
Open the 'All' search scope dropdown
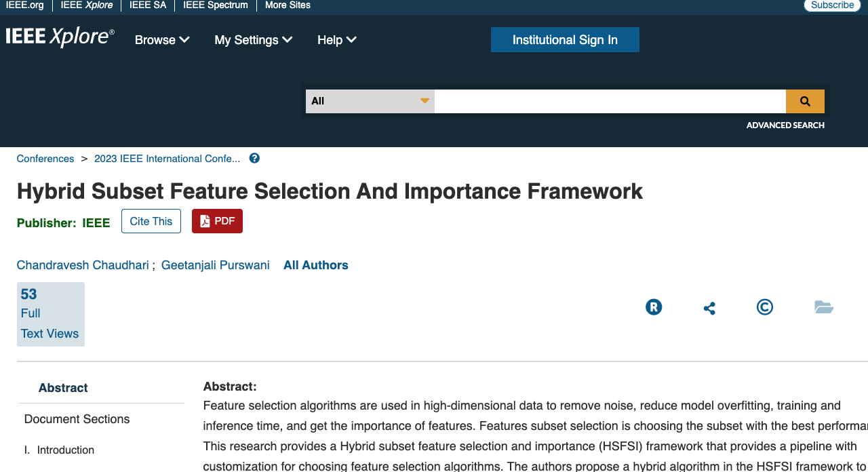pos(370,100)
